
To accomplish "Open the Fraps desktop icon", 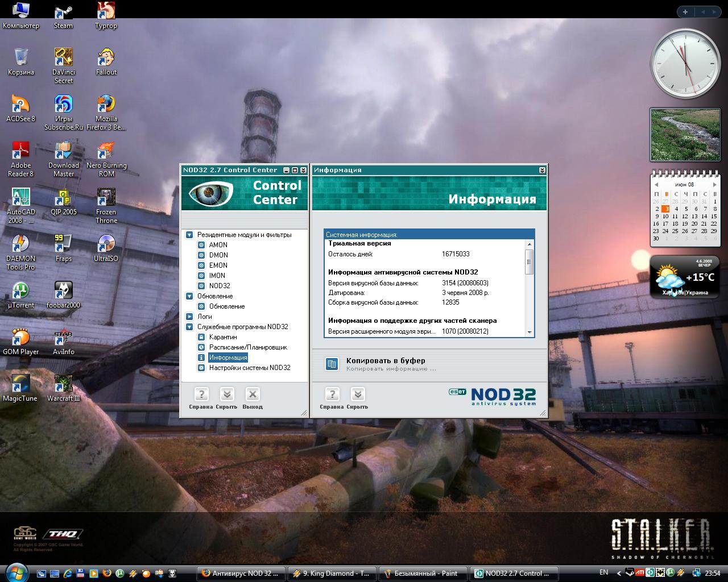I will 63,249.
